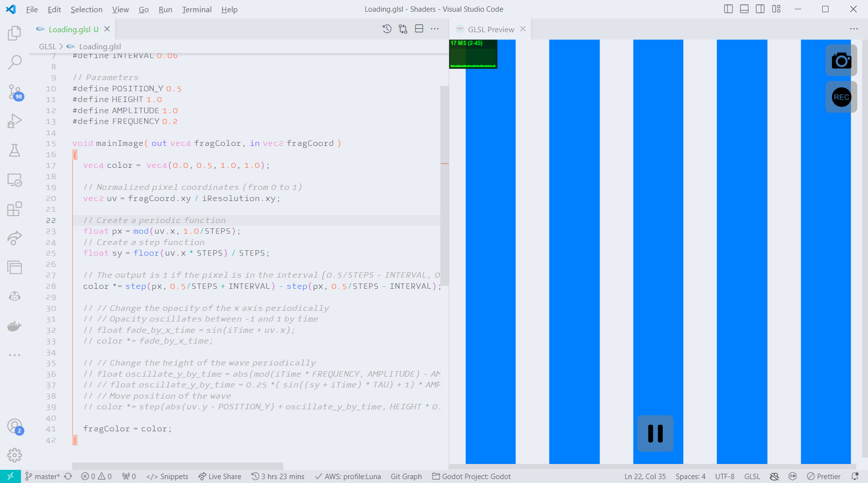
Task: Click Prettier formatter status
Action: 824,477
